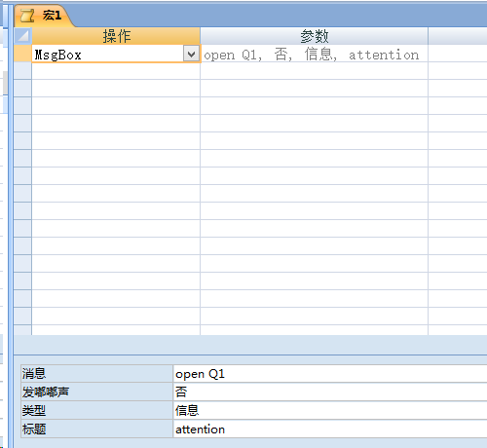Click the select-all corner box of grid
This screenshot has height=448, width=487.
(x=22, y=36)
